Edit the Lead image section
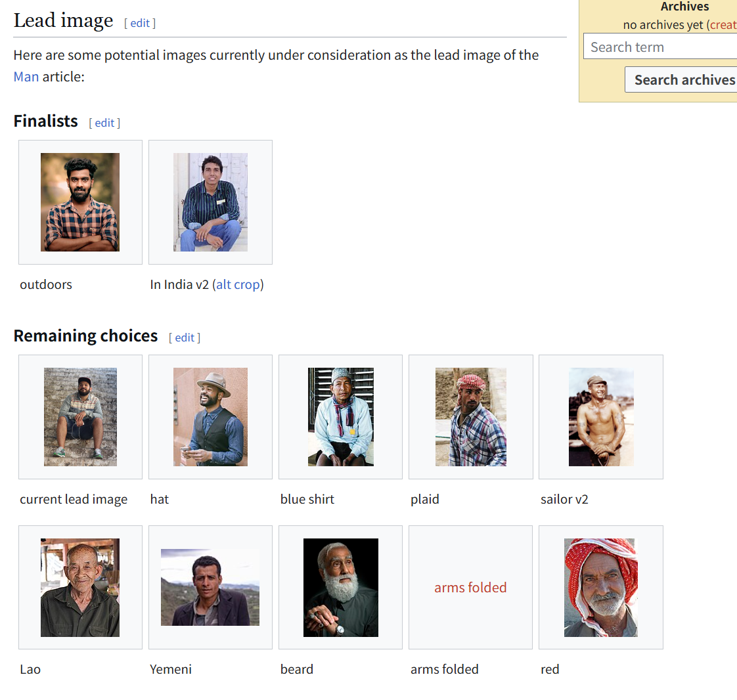The width and height of the screenshot is (737, 700). 140,23
